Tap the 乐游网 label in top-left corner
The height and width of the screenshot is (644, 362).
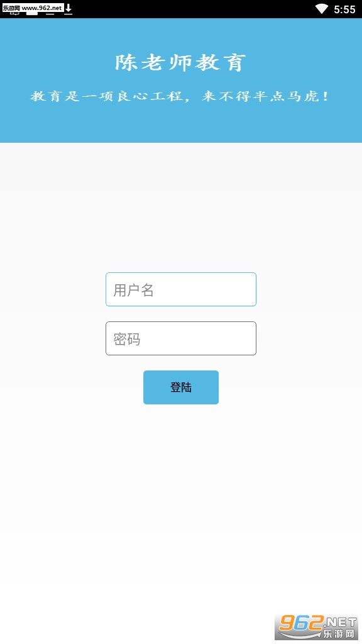tap(11, 8)
